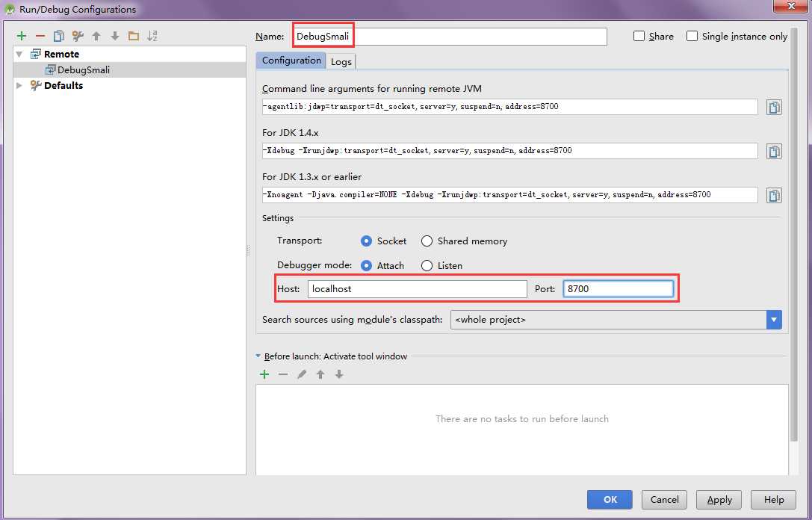The image size is (812, 520).
Task: Copy JDK 1.3.x or earlier arguments
Action: pyautogui.click(x=774, y=195)
